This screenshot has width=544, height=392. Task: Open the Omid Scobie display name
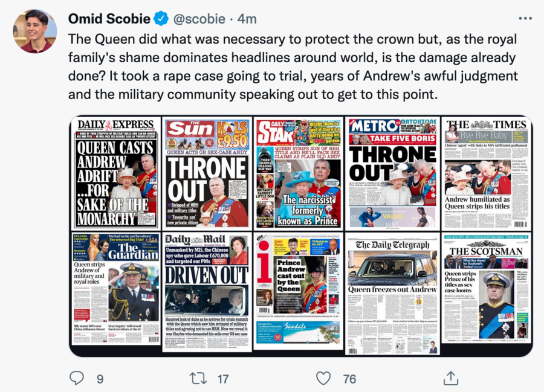pos(109,19)
